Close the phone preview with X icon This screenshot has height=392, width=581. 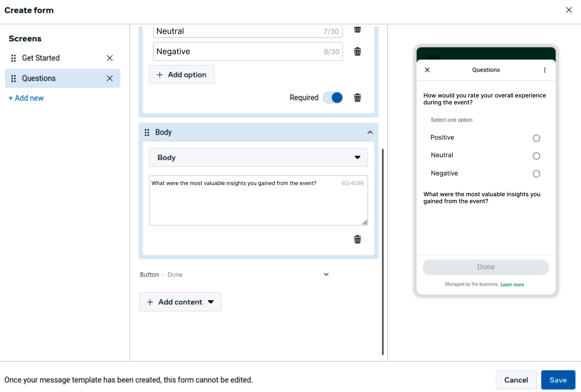[427, 70]
